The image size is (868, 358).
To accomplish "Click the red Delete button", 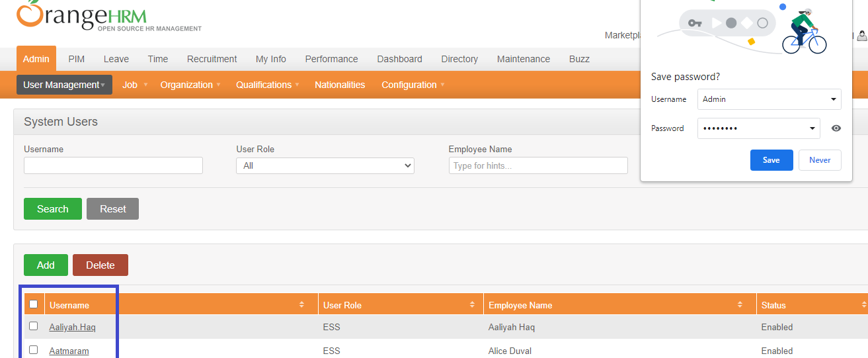I will [x=100, y=265].
